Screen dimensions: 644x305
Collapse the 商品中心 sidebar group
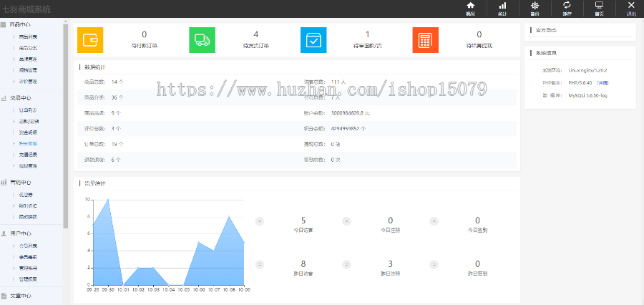coord(21,24)
